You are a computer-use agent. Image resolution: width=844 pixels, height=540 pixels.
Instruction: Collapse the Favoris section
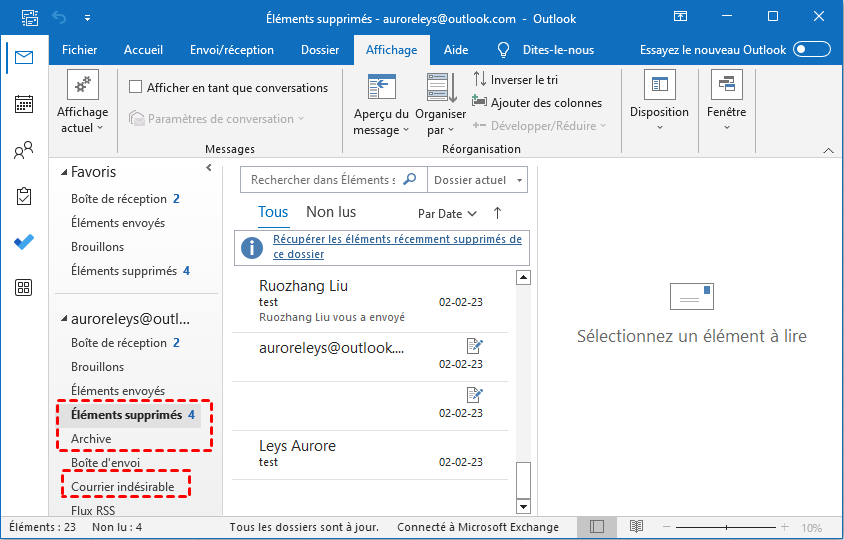point(64,172)
